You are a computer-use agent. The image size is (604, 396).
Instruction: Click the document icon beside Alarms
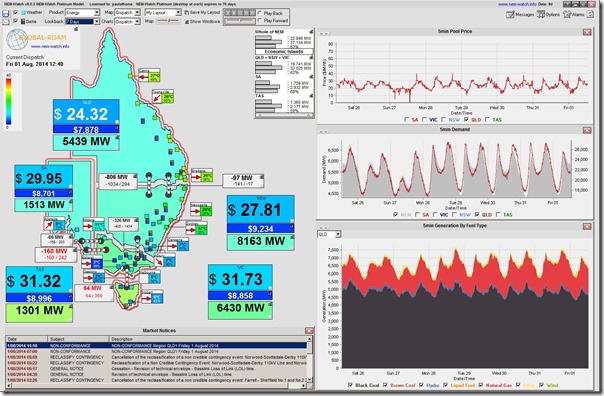590,15
